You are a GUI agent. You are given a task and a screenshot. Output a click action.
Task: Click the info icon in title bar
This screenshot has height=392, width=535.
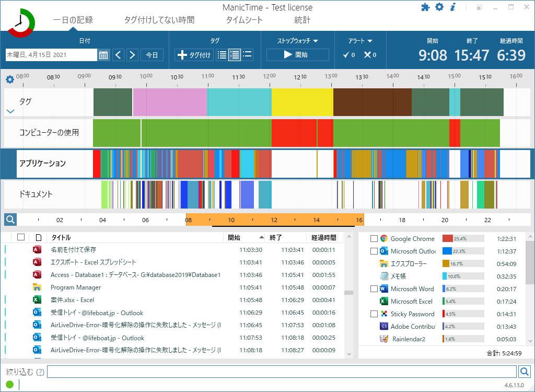pos(453,7)
